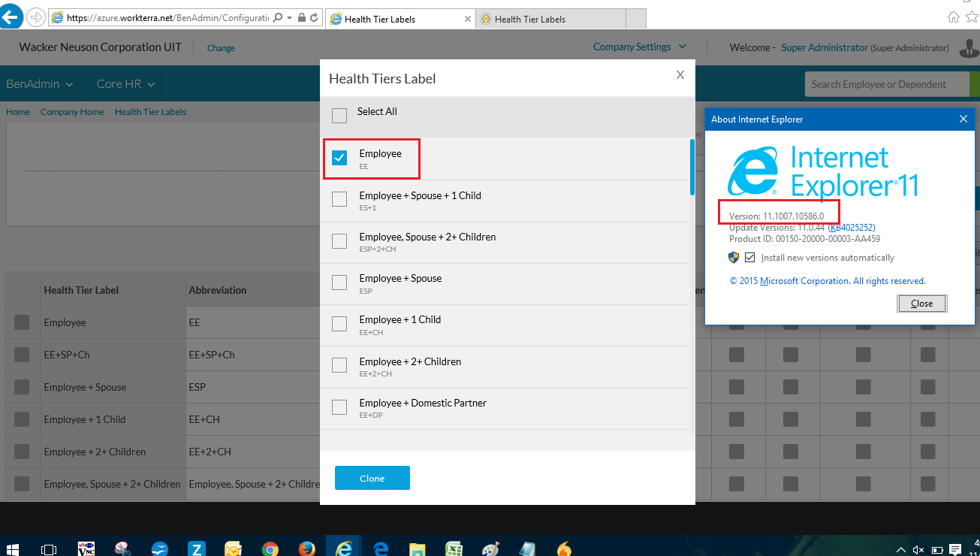Switch to the second Health Tier Labels tab
This screenshot has width=980, height=556.
pyautogui.click(x=550, y=19)
